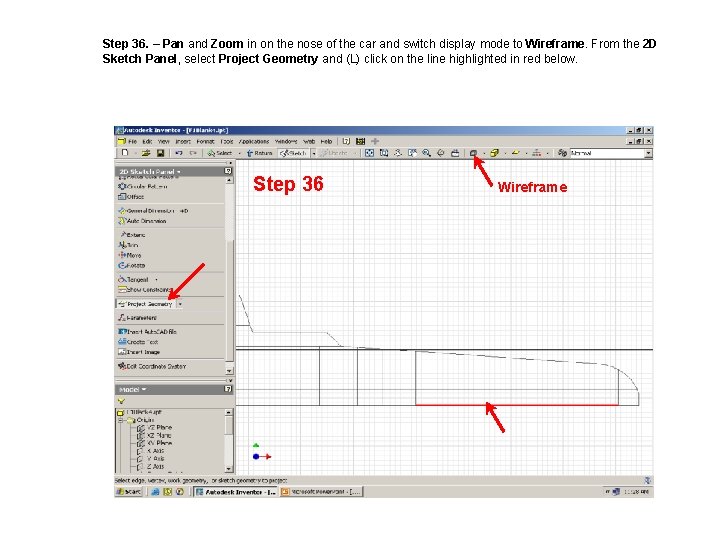Click the filter icon in Model browser

click(121, 401)
